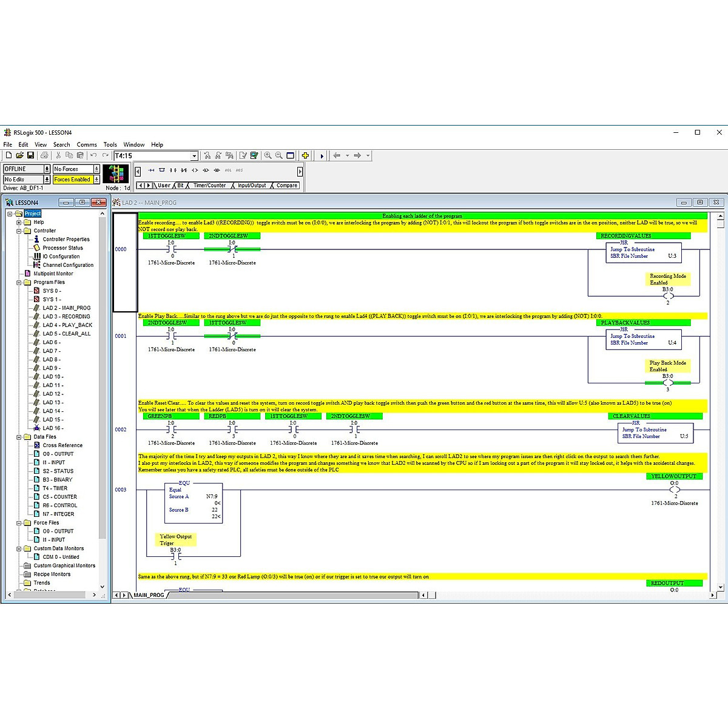Click the Find toolbar icon
Viewport: 728px width, 728px height.
207,156
